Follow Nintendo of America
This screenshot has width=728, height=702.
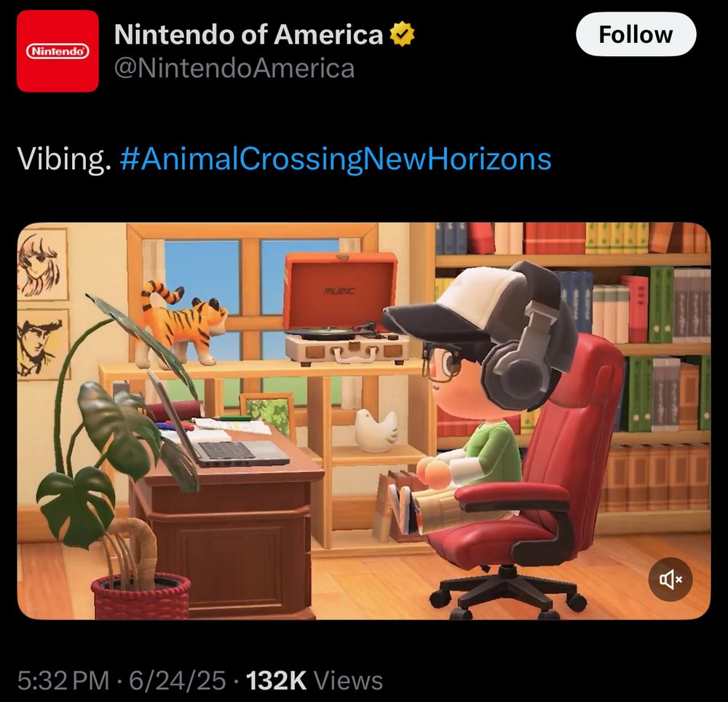coord(636,34)
